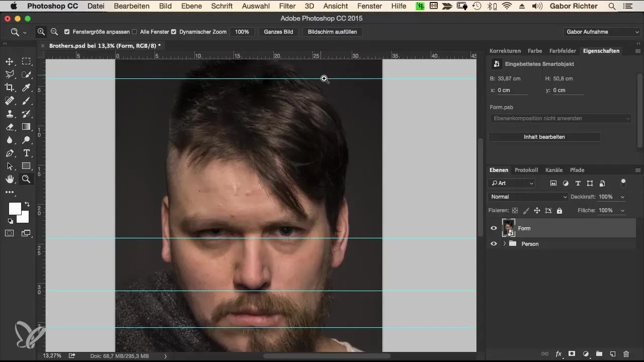Click the Inhalt bearbeiten button
Viewport: 644px width, 362px height.
point(544,137)
